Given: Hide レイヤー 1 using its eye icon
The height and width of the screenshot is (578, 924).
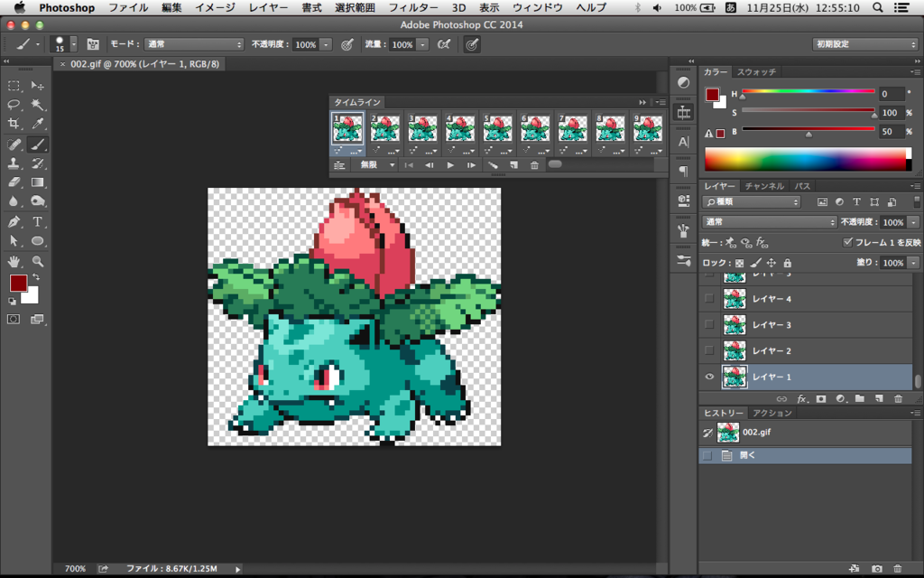Looking at the screenshot, I should [709, 378].
